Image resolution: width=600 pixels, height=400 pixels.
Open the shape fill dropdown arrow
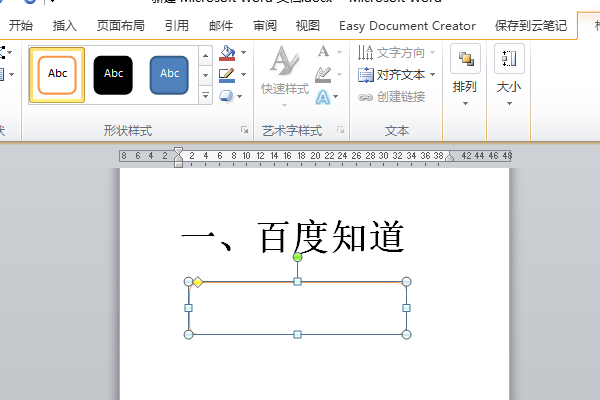243,52
